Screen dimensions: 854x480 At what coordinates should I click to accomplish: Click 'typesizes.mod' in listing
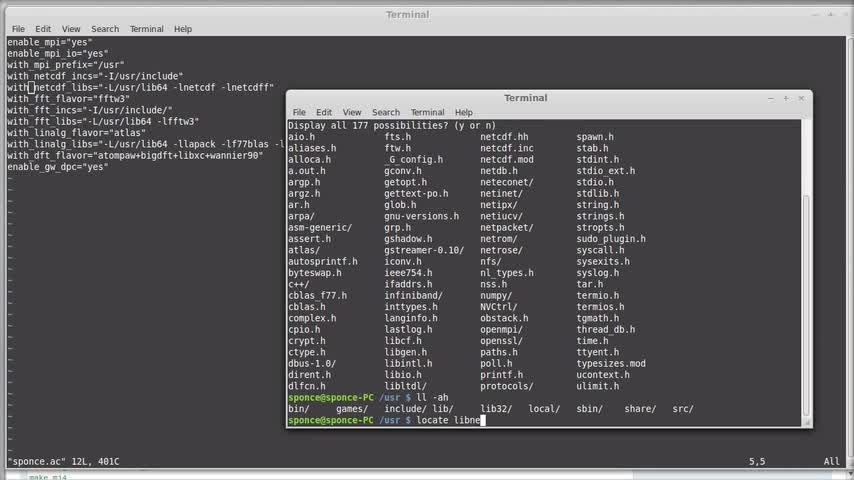[611, 363]
